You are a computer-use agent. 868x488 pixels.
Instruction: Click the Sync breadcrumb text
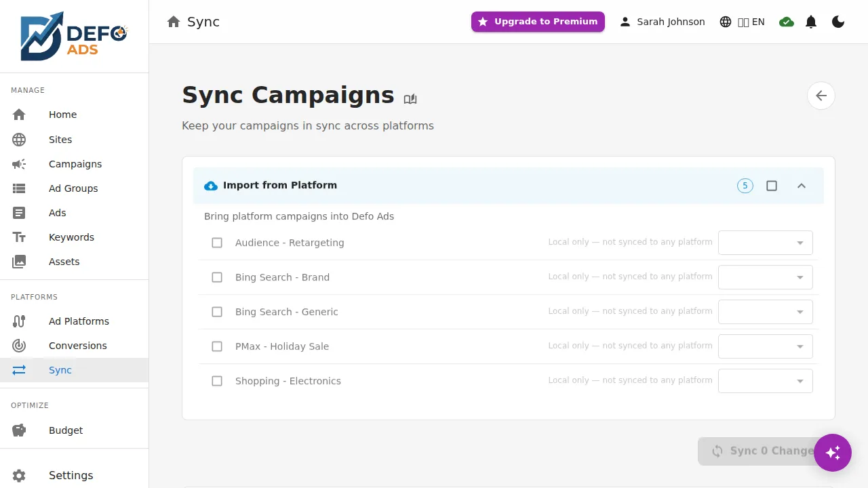(x=203, y=22)
